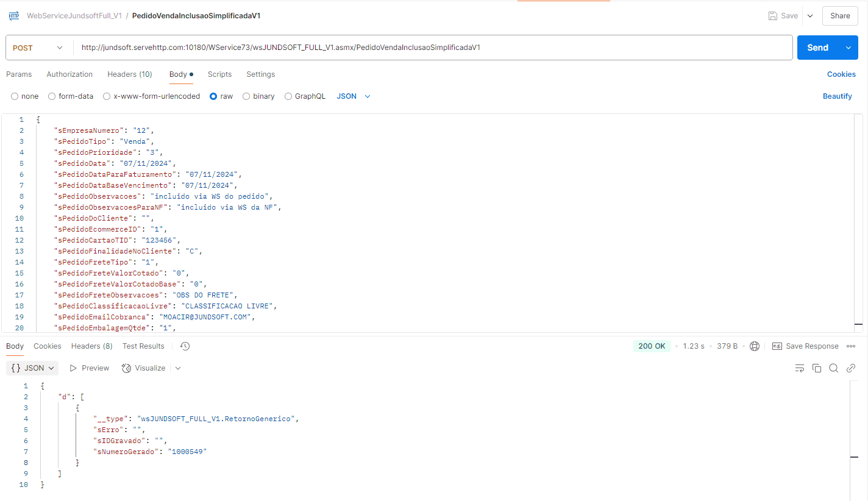Copy response body to clipboard
This screenshot has height=501, width=868.
point(817,368)
